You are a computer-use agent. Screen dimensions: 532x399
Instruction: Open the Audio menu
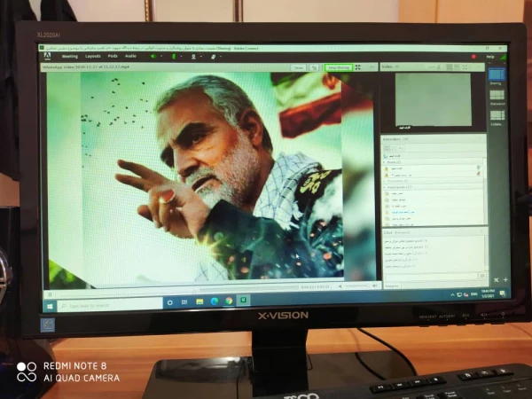tap(130, 56)
